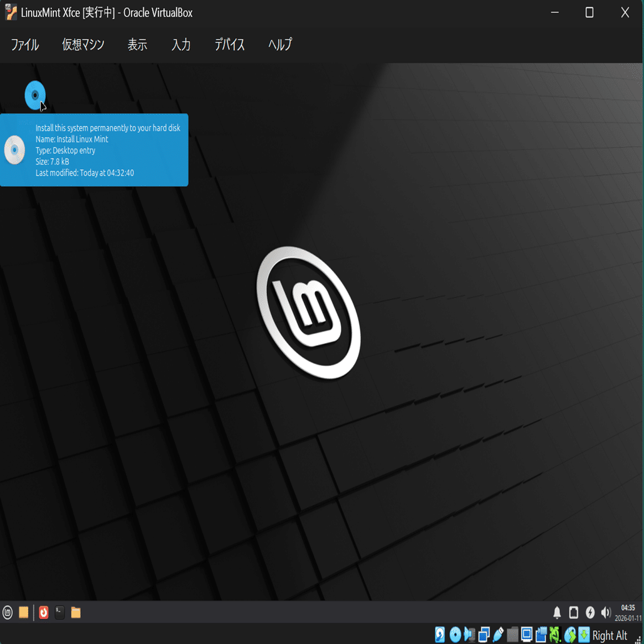Click the Show Desktop panel icon
644x644 pixels.
(23, 613)
